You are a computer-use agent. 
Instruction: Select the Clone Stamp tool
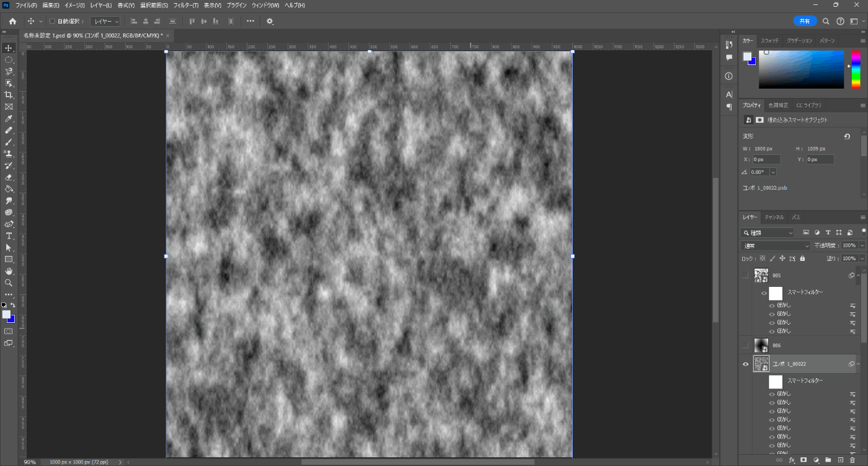(x=9, y=154)
